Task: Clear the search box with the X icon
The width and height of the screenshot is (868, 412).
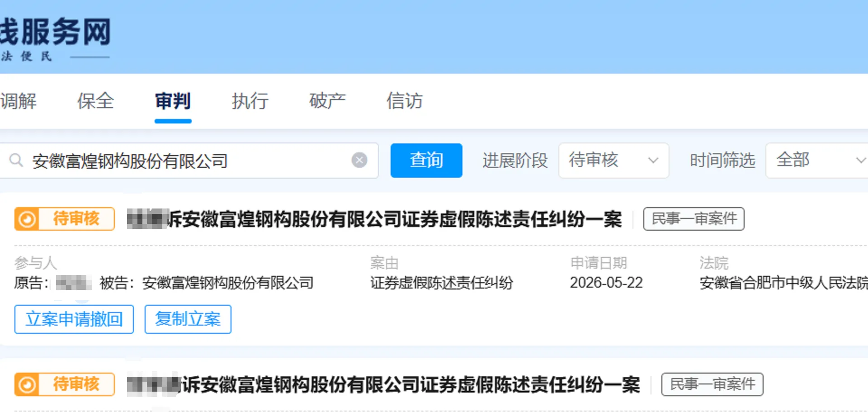Action: pos(359,160)
